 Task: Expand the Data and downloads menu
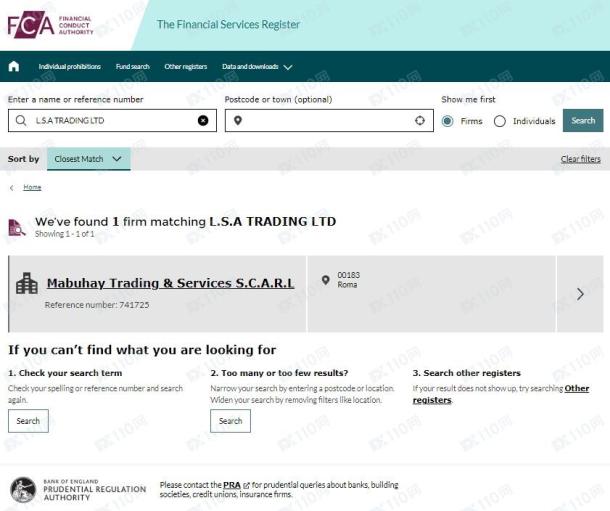[257, 67]
